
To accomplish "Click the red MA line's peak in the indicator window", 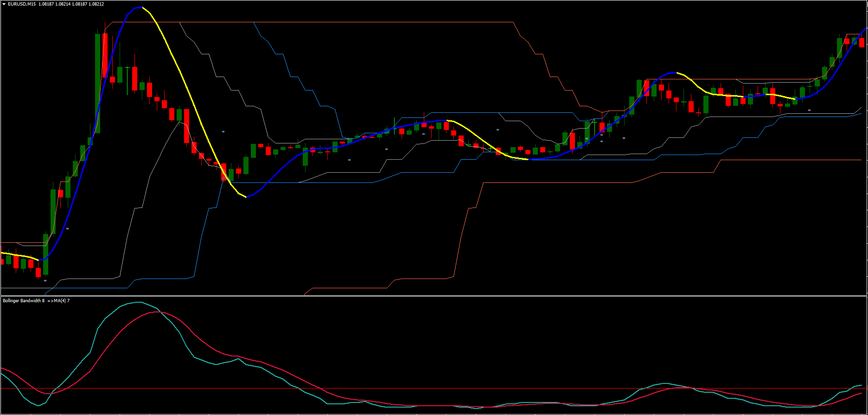I will coord(158,312).
